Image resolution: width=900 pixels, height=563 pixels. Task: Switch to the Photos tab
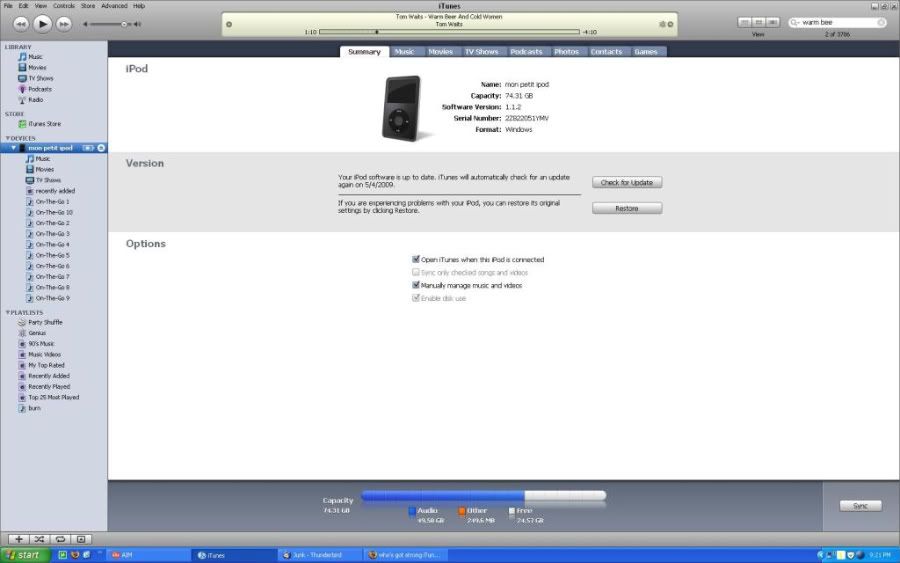coord(567,52)
